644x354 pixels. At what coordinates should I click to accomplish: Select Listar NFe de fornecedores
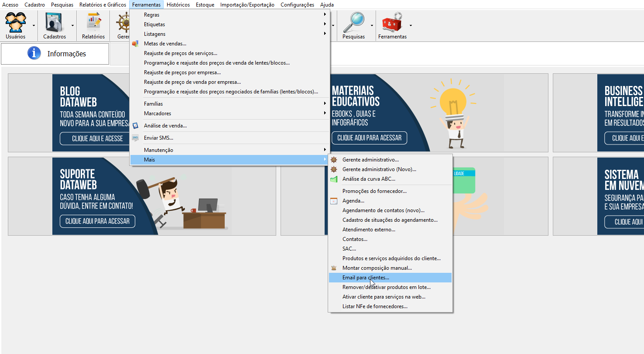point(390,306)
